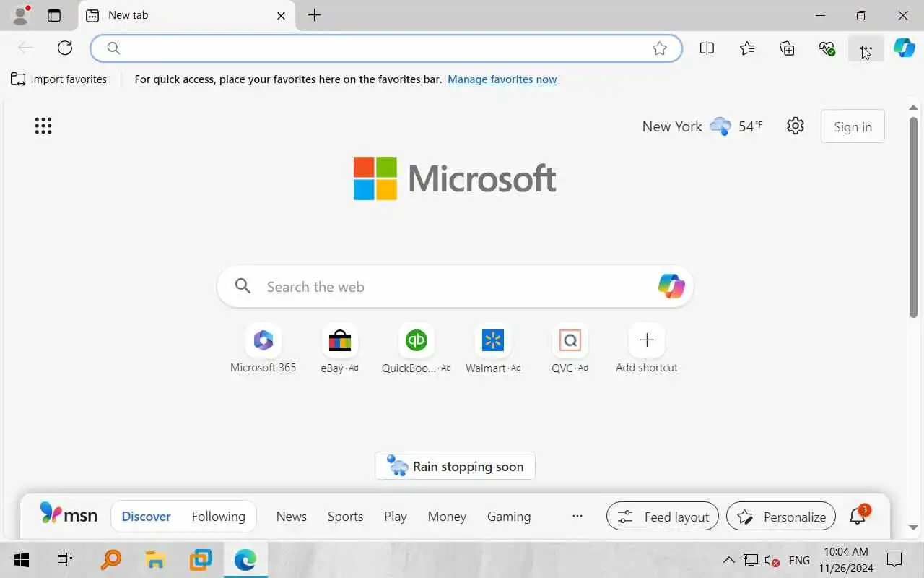Open a new tab with plus button

click(x=315, y=15)
